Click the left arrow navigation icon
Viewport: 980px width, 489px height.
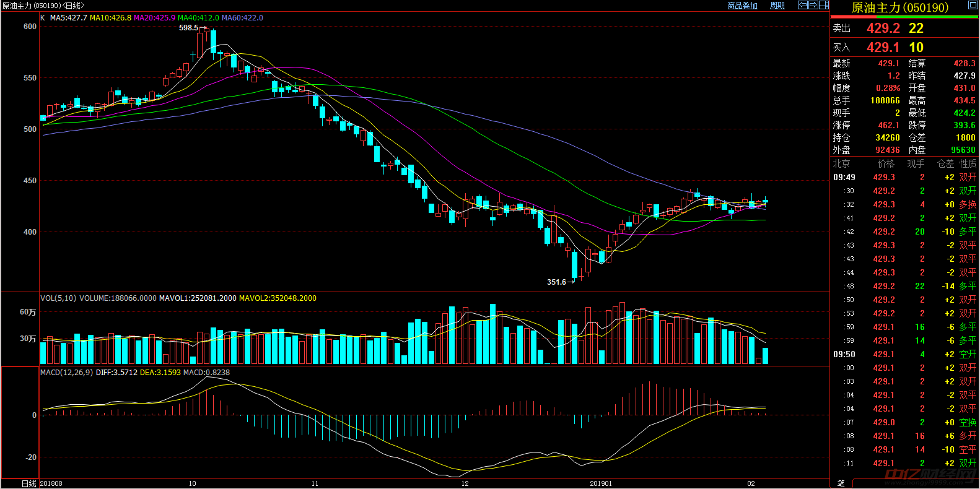tap(802, 5)
